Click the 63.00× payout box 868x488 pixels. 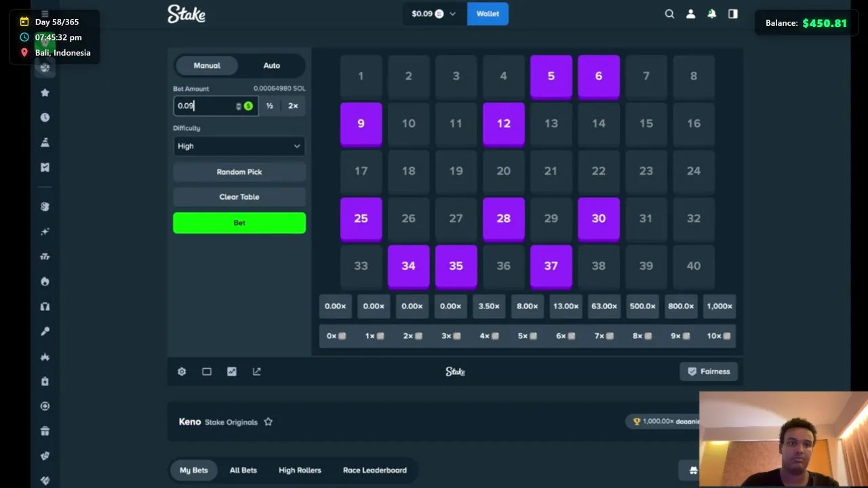(x=604, y=306)
